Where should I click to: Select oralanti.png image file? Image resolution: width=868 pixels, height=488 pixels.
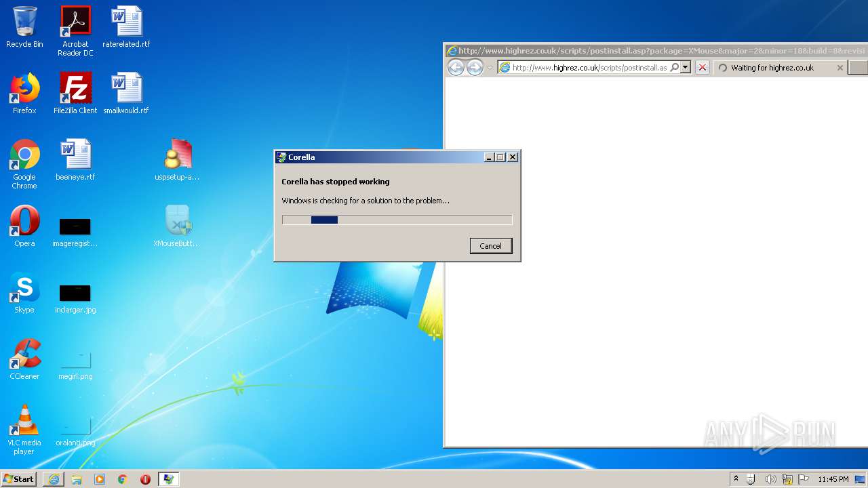coord(75,432)
